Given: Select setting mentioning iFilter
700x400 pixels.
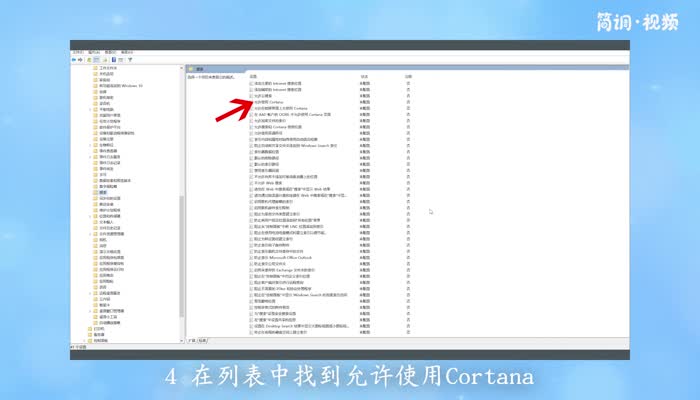Looking at the screenshot, I should click(283, 289).
